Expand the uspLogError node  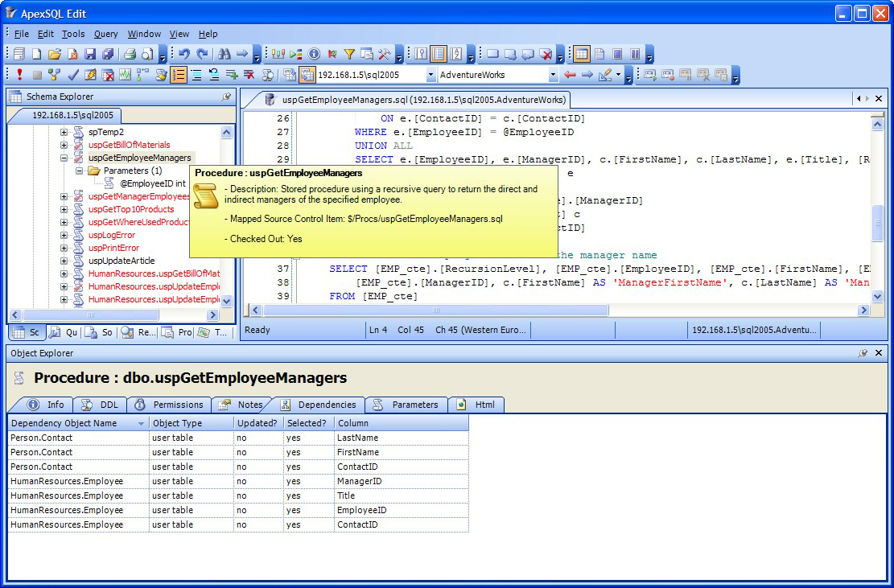(x=64, y=235)
